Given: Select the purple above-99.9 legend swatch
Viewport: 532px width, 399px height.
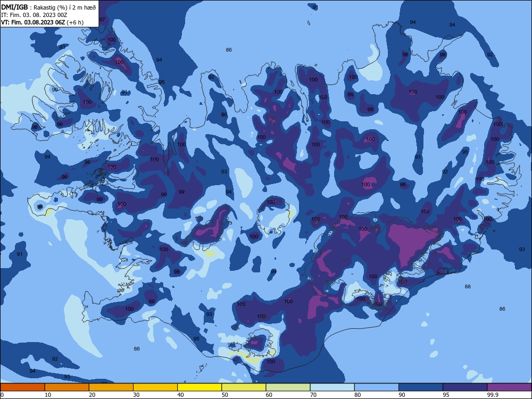Looking at the screenshot, I should tap(509, 387).
